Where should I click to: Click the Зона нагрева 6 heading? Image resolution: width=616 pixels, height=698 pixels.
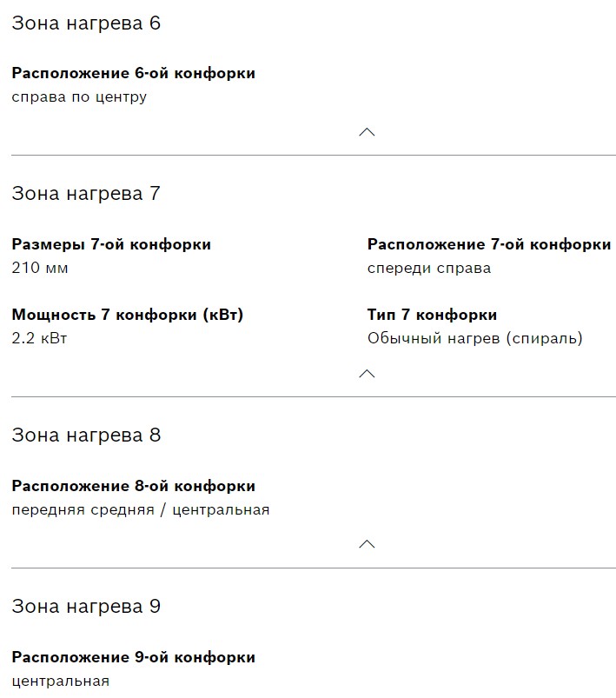click(86, 23)
